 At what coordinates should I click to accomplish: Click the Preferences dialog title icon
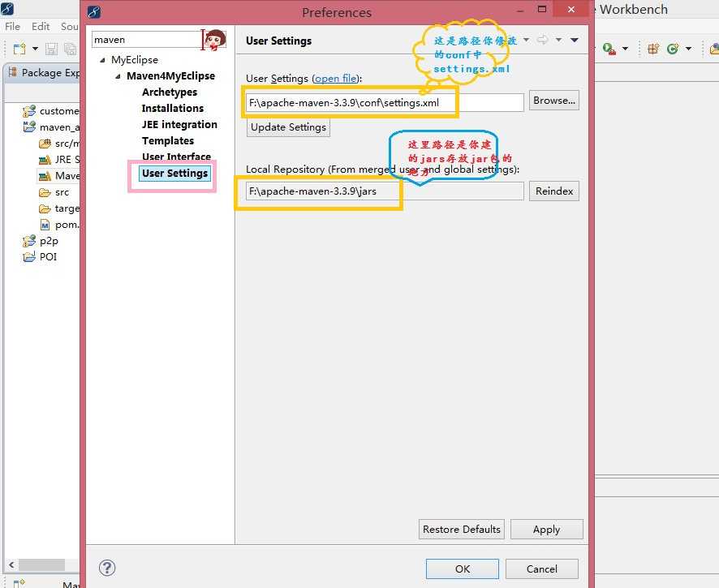pyautogui.click(x=93, y=11)
